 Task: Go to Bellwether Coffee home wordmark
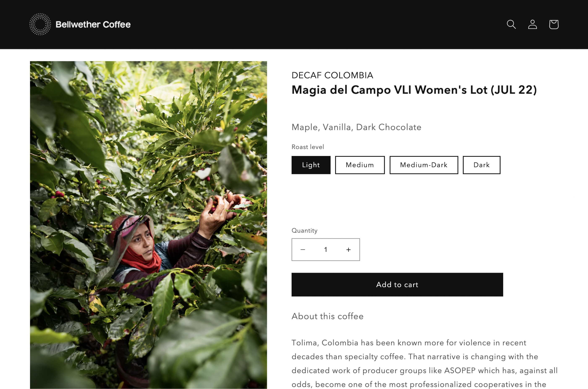93,24
